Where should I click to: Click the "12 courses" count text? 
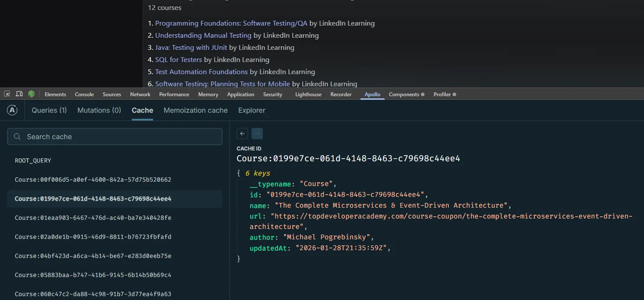point(164,8)
